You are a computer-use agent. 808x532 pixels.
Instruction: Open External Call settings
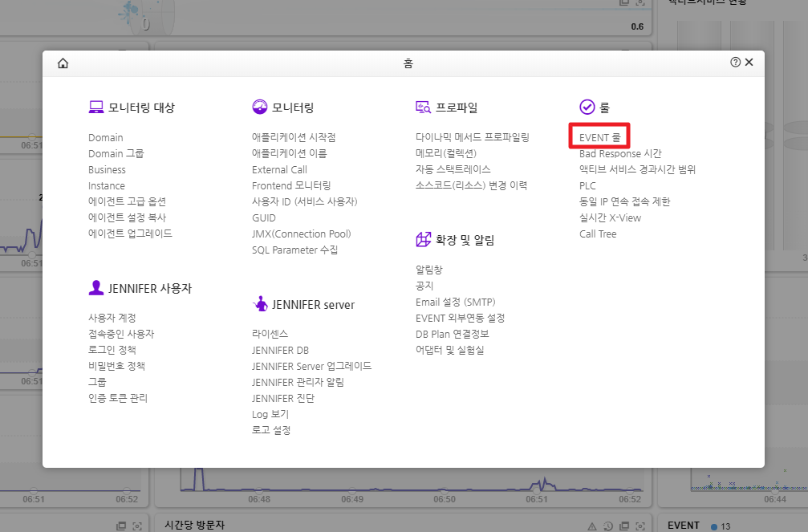279,169
